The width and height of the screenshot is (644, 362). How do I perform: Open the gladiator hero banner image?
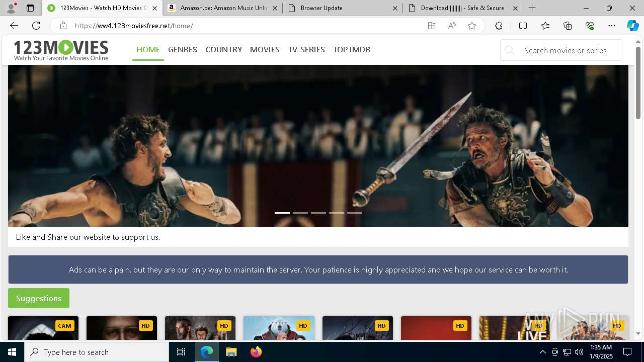(318, 146)
